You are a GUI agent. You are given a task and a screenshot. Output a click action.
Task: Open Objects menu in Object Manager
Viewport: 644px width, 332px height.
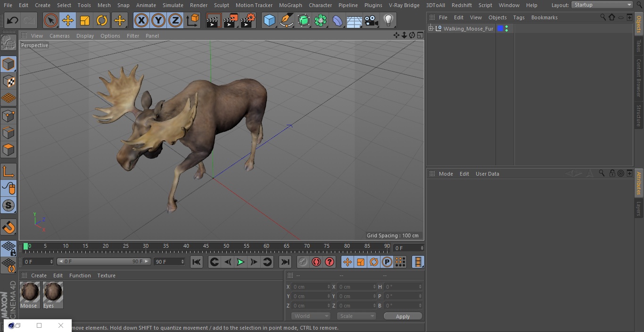[497, 17]
